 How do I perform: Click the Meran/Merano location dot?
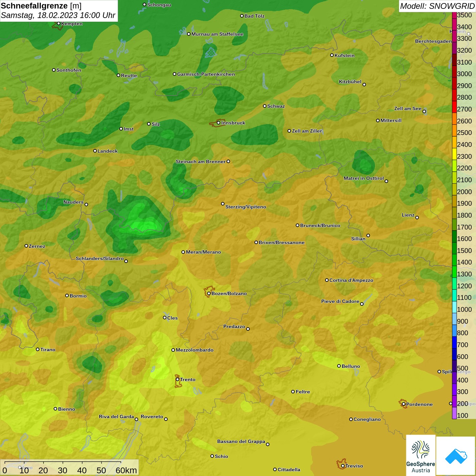point(183,252)
